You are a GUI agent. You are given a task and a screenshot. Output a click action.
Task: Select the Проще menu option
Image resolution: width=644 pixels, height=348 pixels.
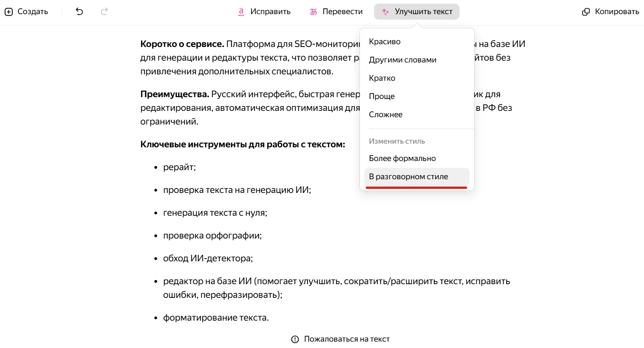pos(381,96)
